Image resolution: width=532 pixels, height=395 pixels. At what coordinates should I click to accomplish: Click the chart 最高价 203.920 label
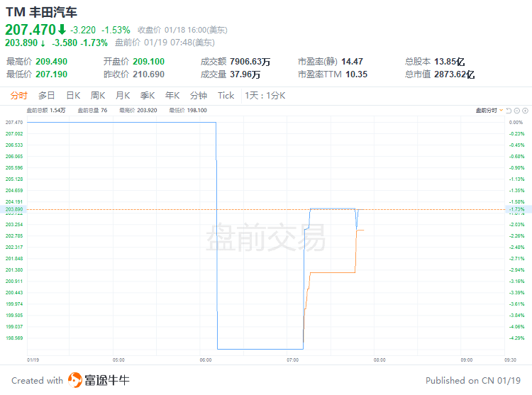[x=138, y=110]
